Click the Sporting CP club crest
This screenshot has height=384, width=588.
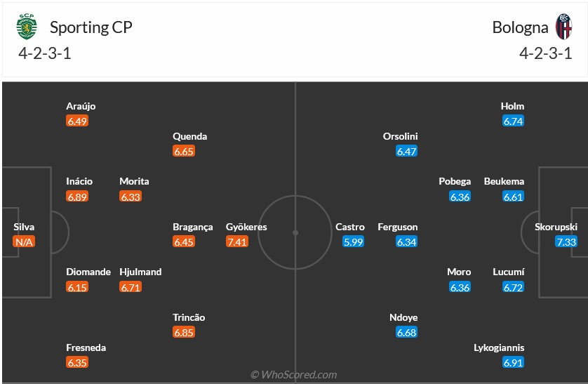27,27
